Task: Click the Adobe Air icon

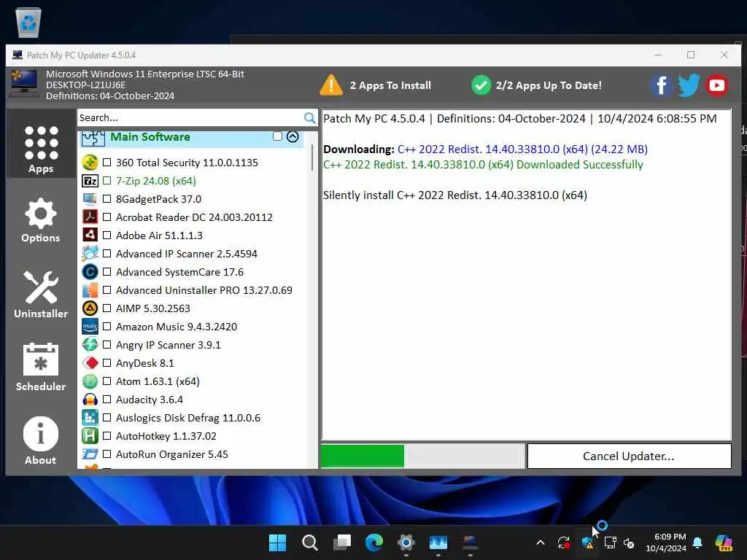Action: [x=90, y=236]
